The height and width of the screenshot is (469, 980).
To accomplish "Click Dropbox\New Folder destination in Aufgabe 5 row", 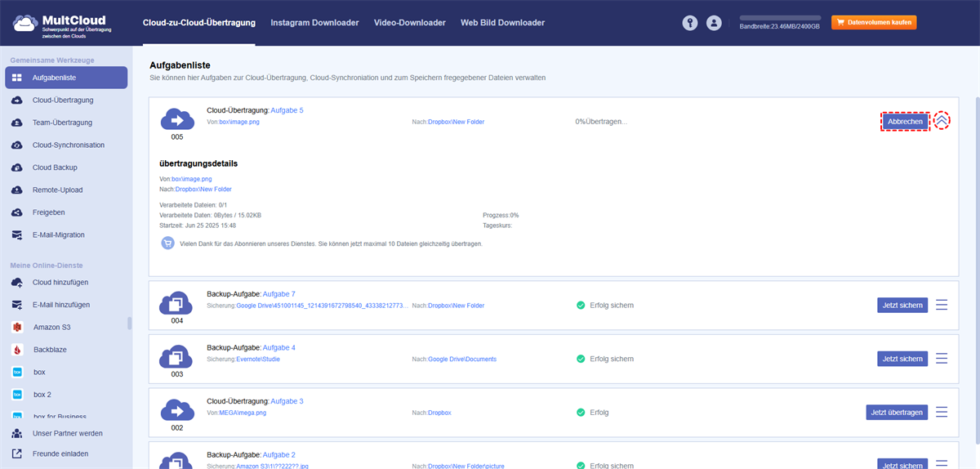I will (x=456, y=122).
